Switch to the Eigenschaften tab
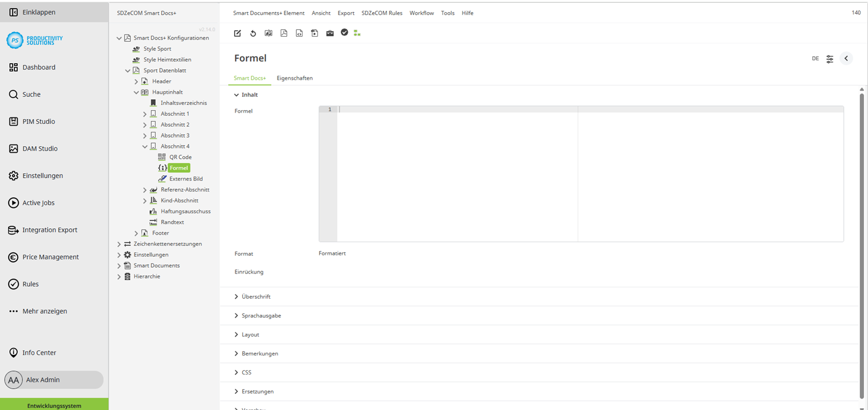This screenshot has height=410, width=868. tap(294, 78)
